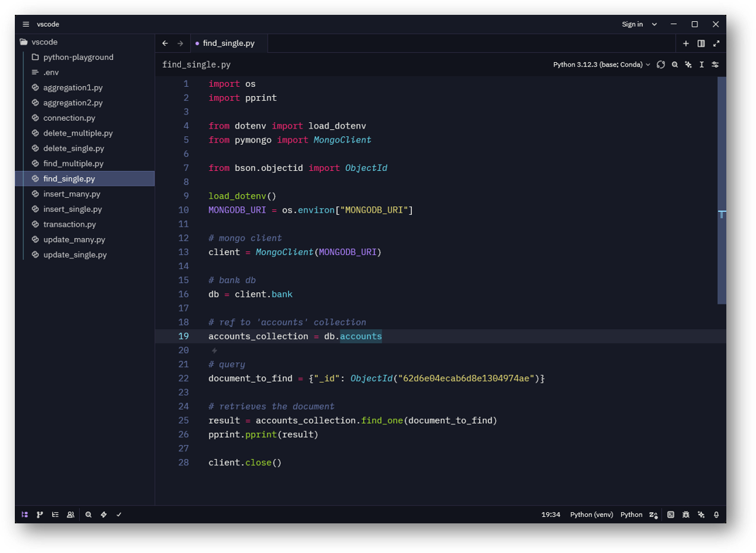Click the Zed edit prediction icon
756x553 pixels.
[x=654, y=514]
